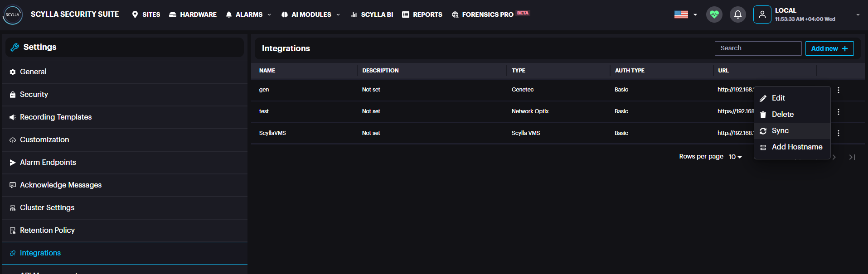The width and height of the screenshot is (868, 274).
Task: Expand the Alarms dropdown menu
Action: [x=248, y=14]
